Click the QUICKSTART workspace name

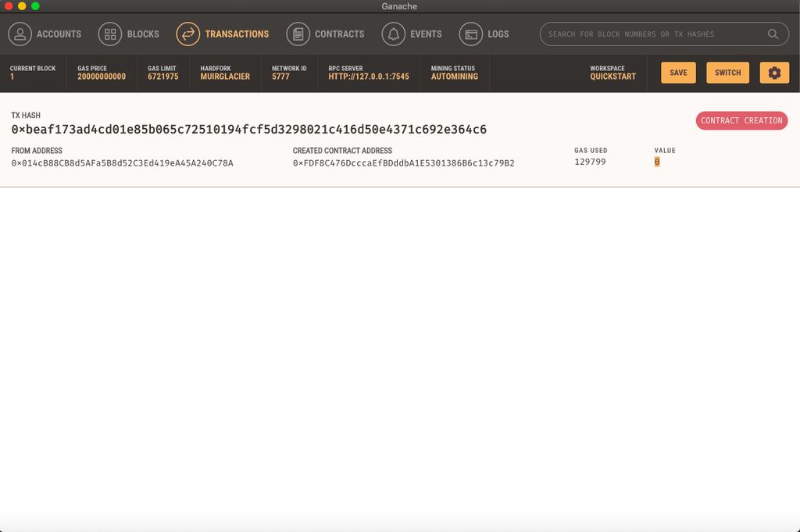(x=612, y=77)
